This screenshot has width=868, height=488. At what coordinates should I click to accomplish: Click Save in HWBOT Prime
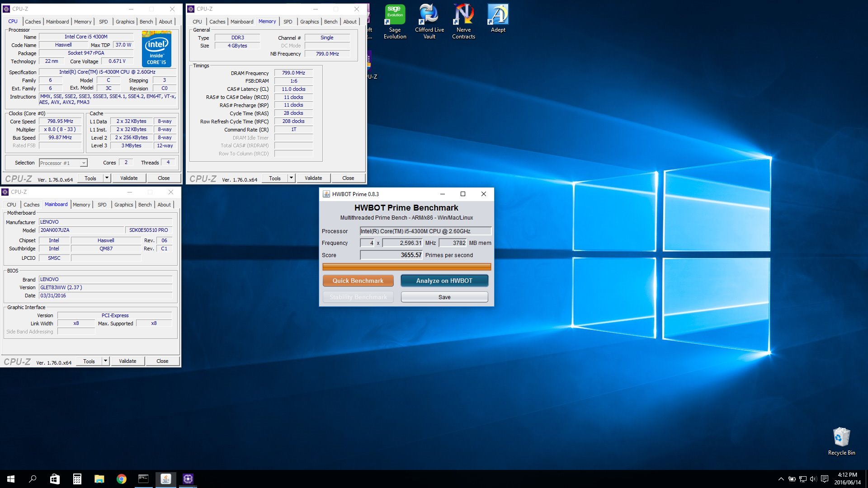click(x=444, y=297)
